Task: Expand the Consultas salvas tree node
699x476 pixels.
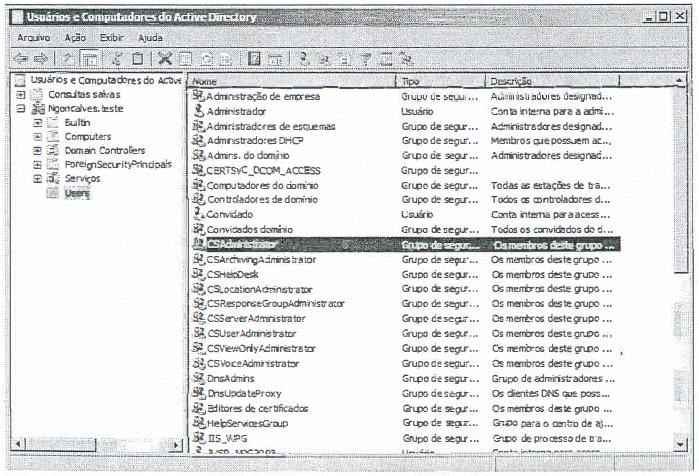Action: click(x=21, y=94)
